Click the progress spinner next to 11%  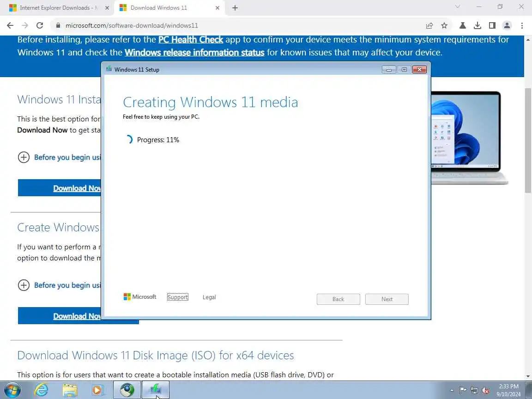point(129,139)
